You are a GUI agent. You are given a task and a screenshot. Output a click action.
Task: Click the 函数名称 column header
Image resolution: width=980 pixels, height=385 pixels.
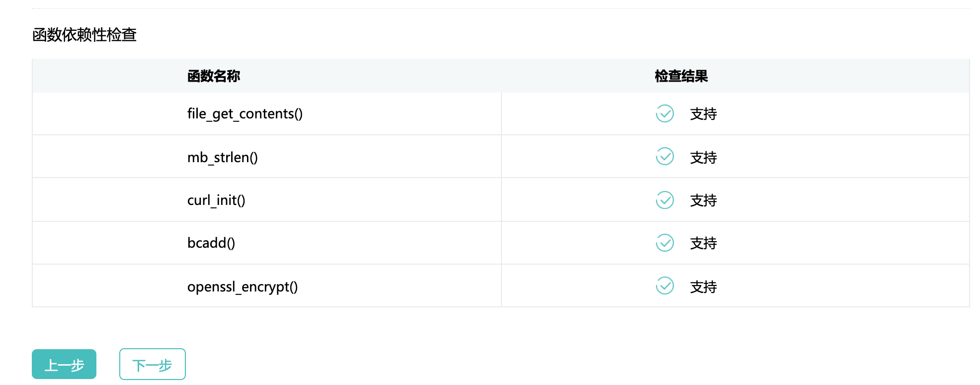(x=214, y=76)
